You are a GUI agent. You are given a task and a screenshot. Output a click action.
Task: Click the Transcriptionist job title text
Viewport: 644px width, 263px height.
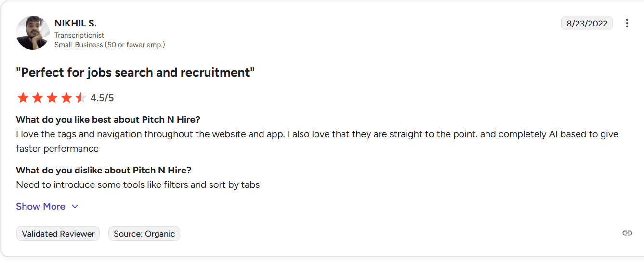[79, 35]
